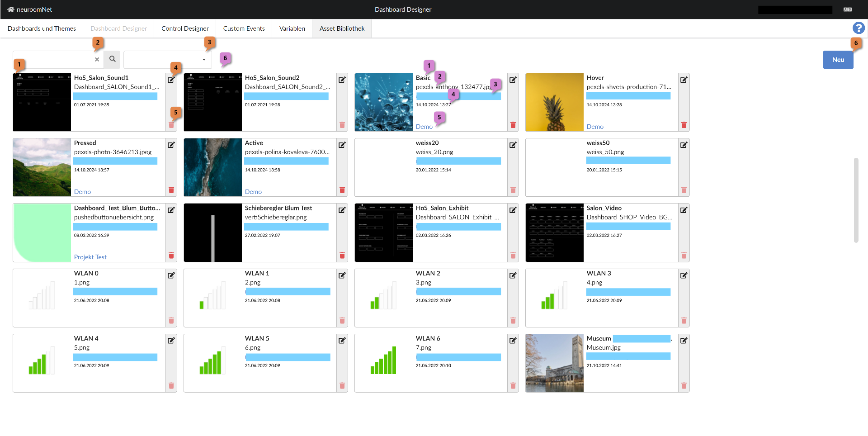This screenshot has height=436, width=868.
Task: Open the filter dropdown next to search
Action: coord(168,59)
